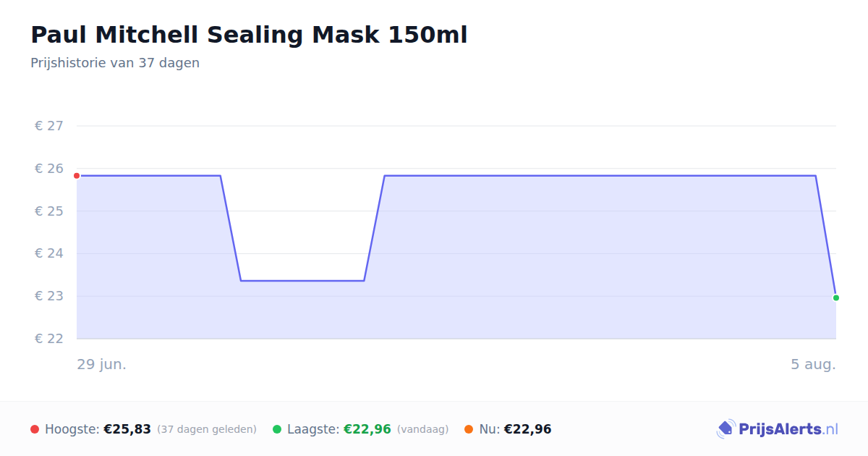Click the orange dot beside Nu
The image size is (868, 456).
[x=469, y=429]
